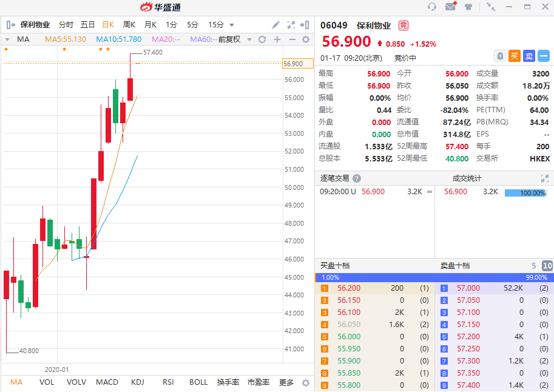Select the pencil drawing tool
The image size is (554, 392).
tap(275, 25)
